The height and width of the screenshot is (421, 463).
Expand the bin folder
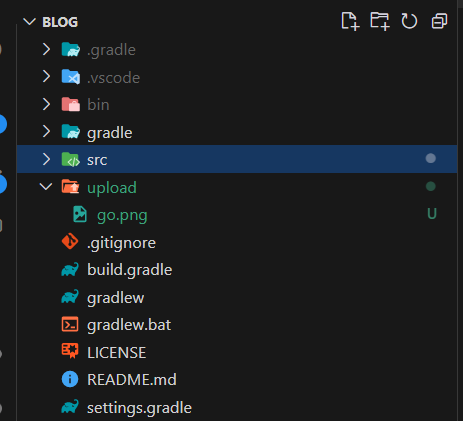tap(46, 104)
